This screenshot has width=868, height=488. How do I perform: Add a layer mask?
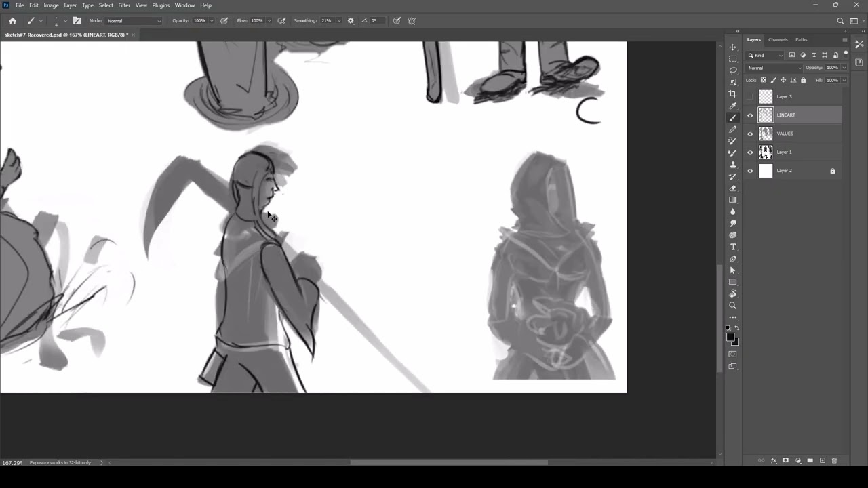click(x=785, y=460)
